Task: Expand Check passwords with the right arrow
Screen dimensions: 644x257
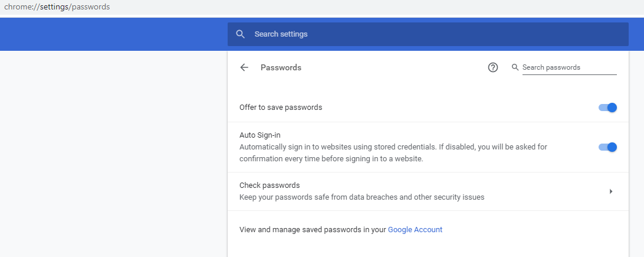Action: click(611, 191)
